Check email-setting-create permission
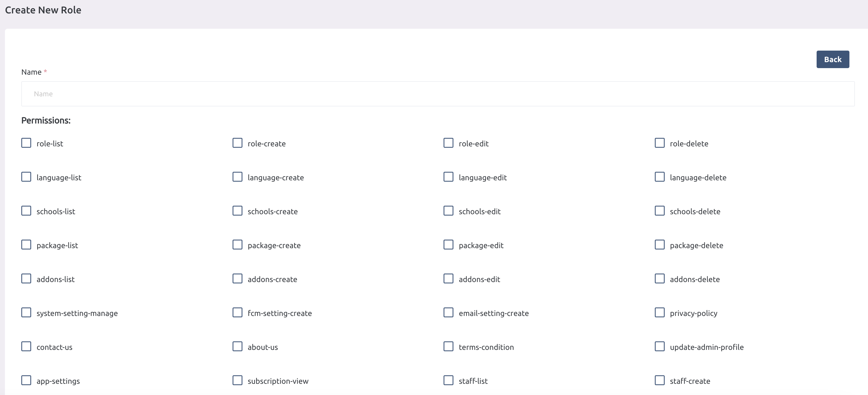 (x=448, y=313)
